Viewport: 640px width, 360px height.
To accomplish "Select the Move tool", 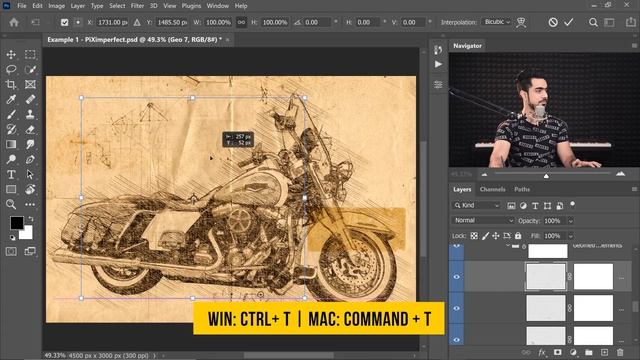I will [x=11, y=54].
